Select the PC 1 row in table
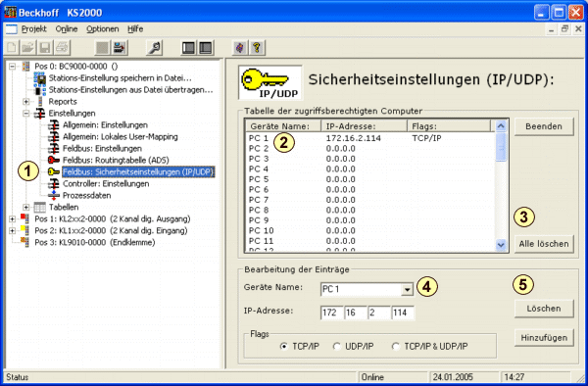The width and height of the screenshot is (588, 386). (370, 138)
